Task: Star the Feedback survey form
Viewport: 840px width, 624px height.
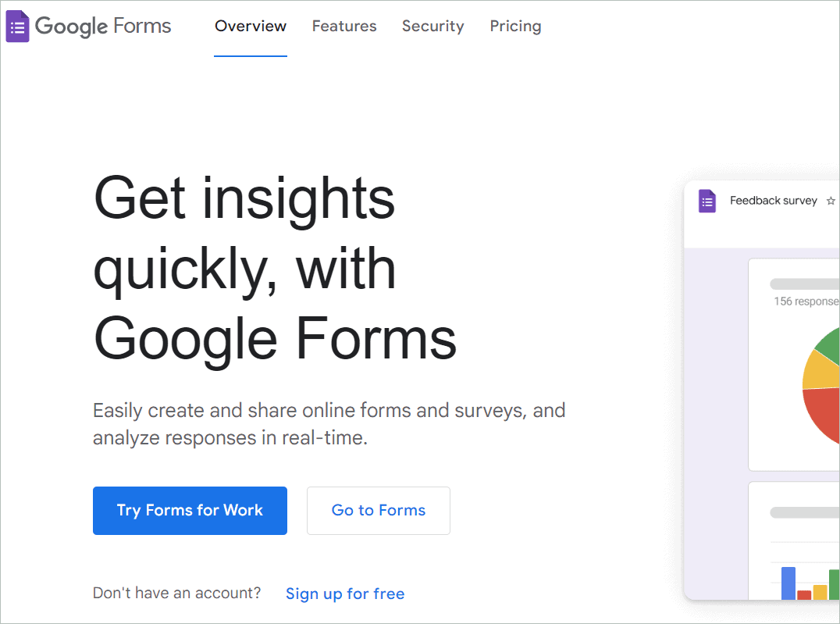Action: coord(831,201)
